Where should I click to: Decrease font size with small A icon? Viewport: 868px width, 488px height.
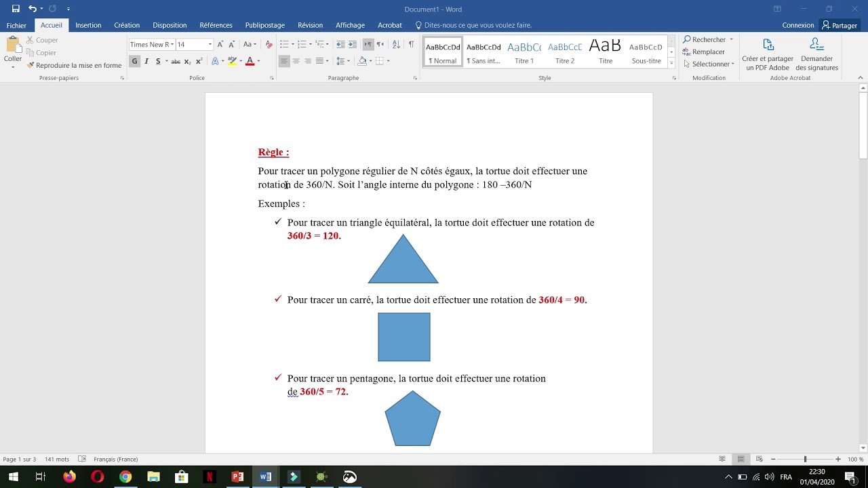pos(231,44)
